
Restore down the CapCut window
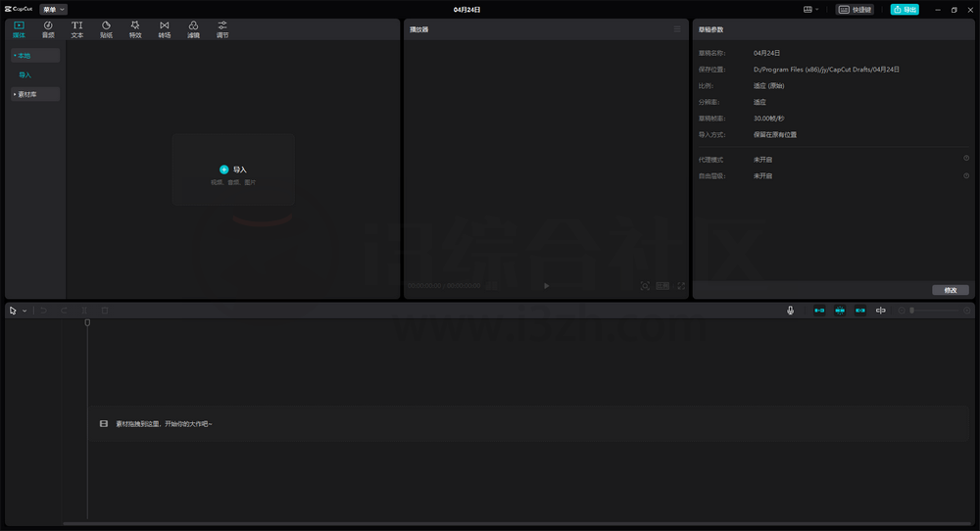[x=954, y=10]
